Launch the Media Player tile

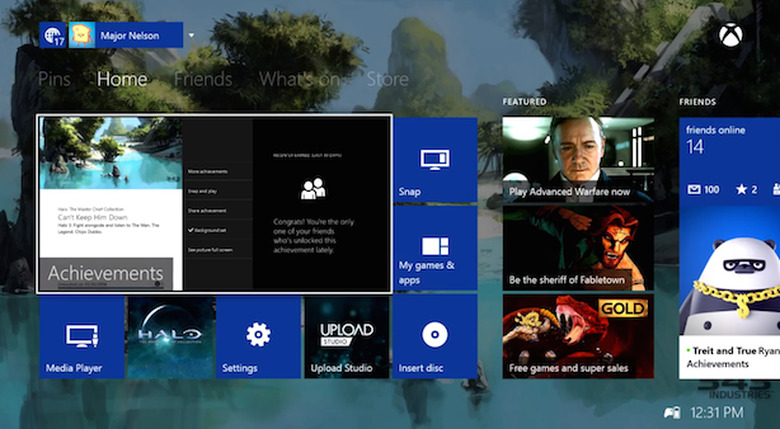pyautogui.click(x=81, y=336)
